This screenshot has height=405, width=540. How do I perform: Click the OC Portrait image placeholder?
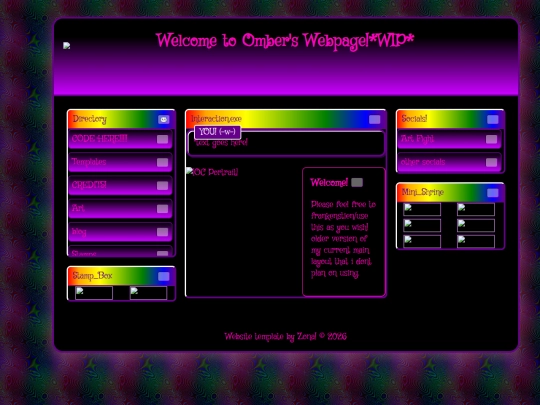[x=212, y=172]
